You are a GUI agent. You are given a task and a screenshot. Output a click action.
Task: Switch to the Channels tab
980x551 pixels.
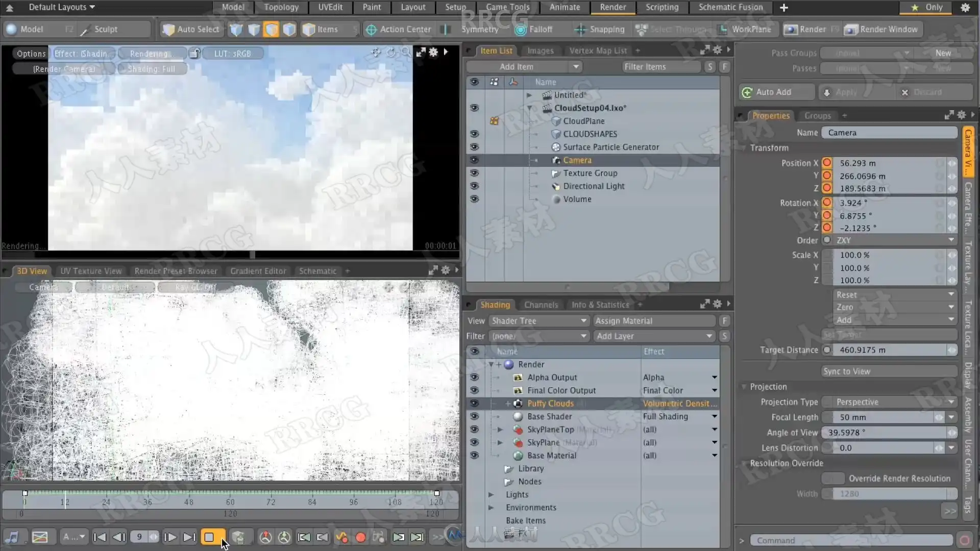point(541,305)
